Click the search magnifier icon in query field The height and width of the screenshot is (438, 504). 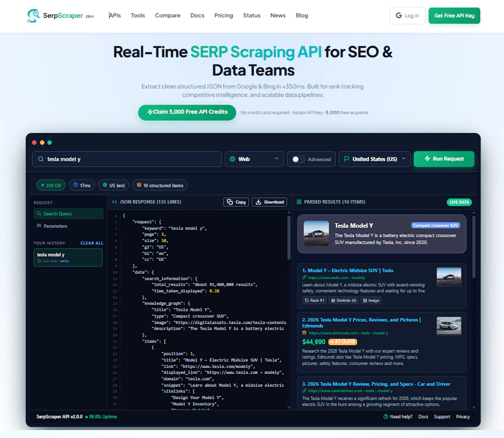[x=41, y=159]
